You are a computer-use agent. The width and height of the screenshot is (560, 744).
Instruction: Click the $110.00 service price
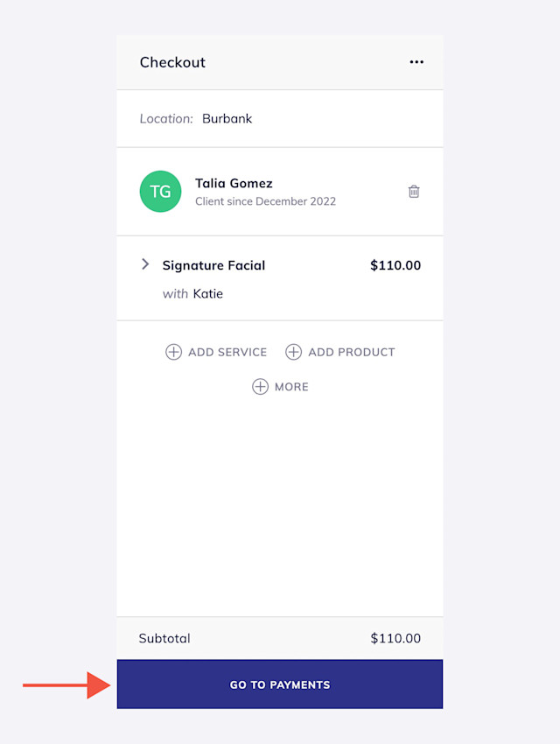(395, 265)
